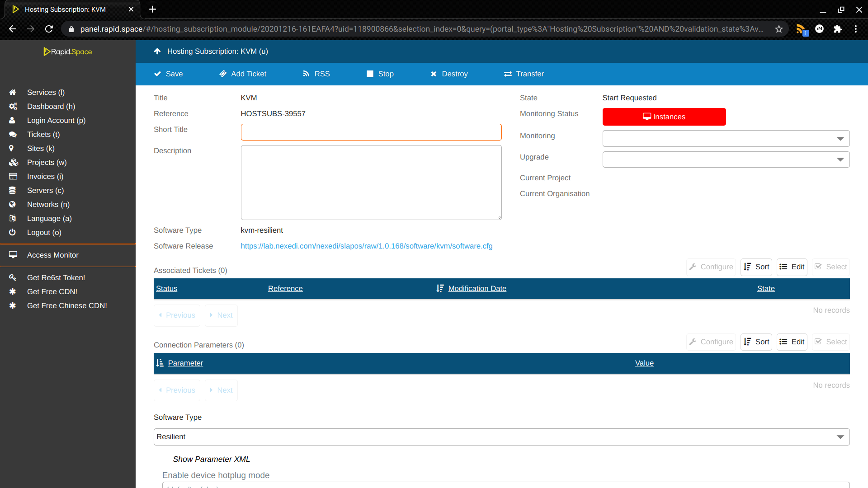Click Add Ticket in the action bar
The image size is (868, 488).
point(243,74)
